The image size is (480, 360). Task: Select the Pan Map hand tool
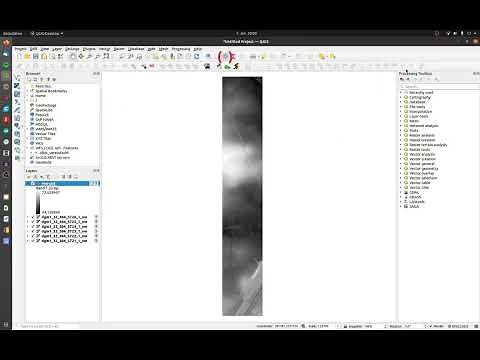coord(73,57)
